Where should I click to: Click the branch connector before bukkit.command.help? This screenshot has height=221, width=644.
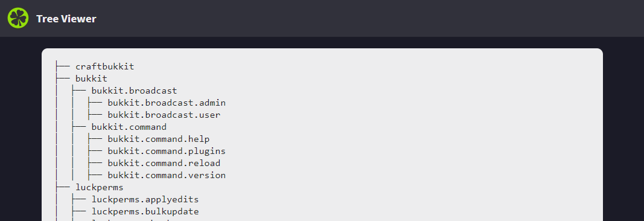tap(95, 139)
